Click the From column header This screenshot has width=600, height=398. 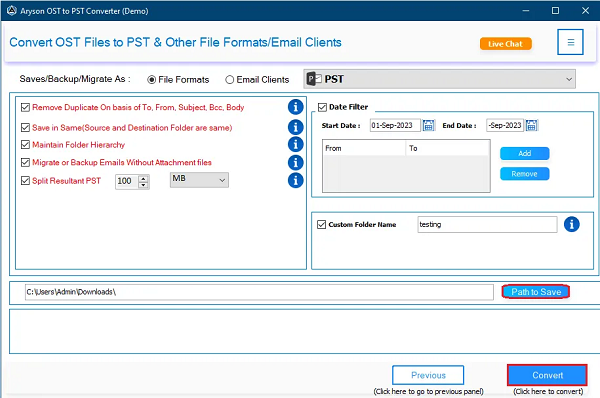pos(364,148)
